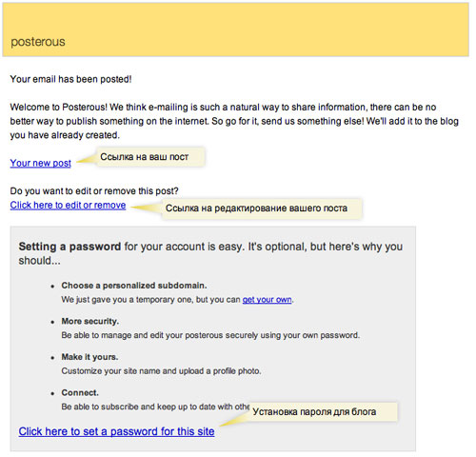Click the 'Make it yours.' bullet heading
The width and height of the screenshot is (476, 457).
[89, 357]
